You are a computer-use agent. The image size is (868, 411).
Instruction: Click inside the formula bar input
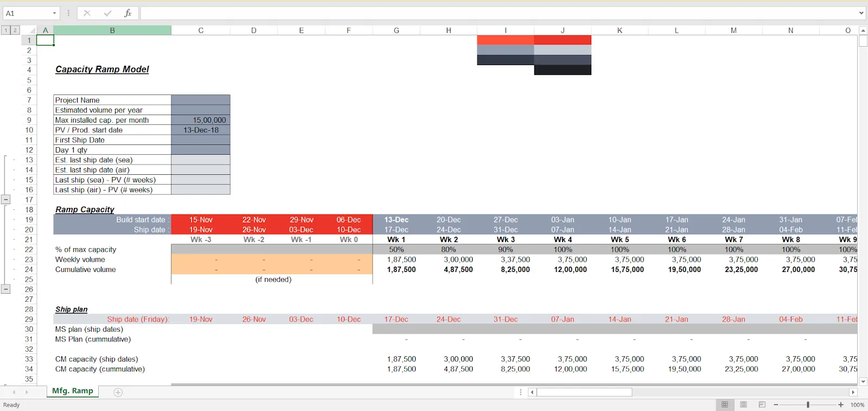(x=498, y=13)
